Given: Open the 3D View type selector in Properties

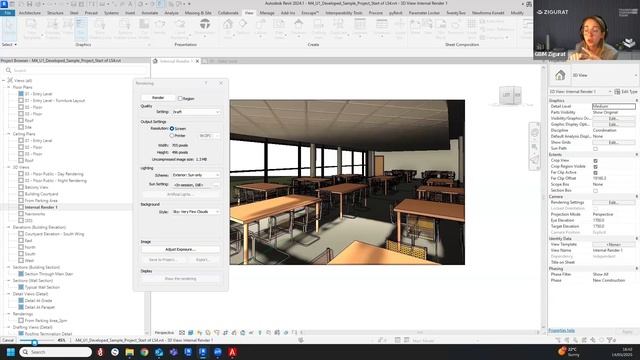Looking at the screenshot, I should [x=593, y=76].
